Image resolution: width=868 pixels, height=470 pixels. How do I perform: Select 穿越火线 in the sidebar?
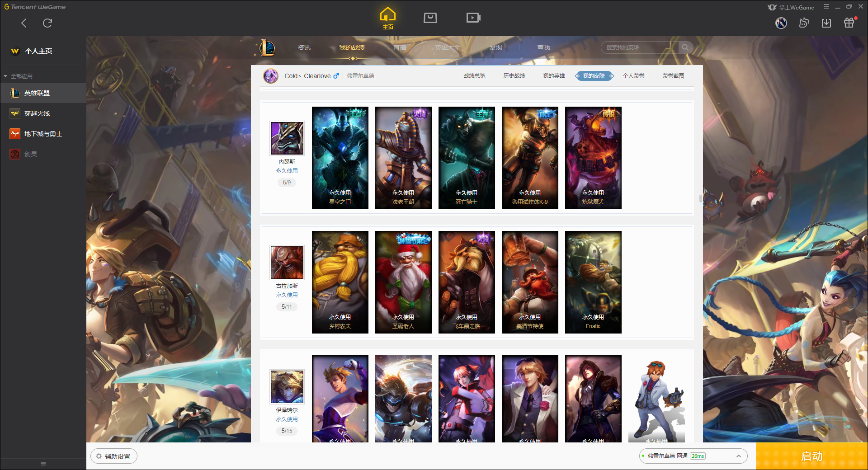click(43, 113)
